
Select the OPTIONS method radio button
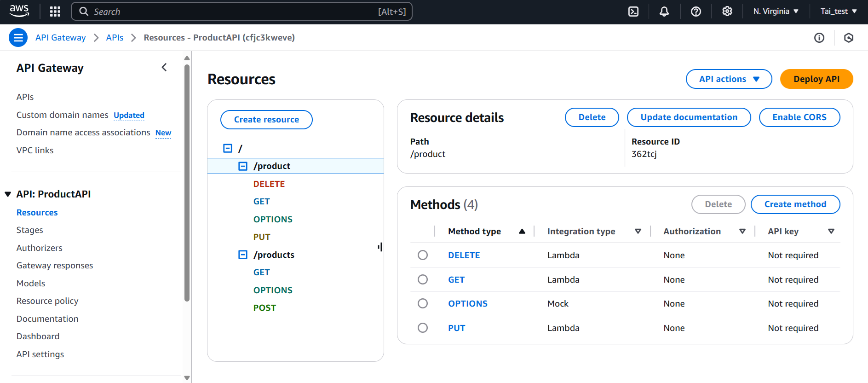pos(423,303)
